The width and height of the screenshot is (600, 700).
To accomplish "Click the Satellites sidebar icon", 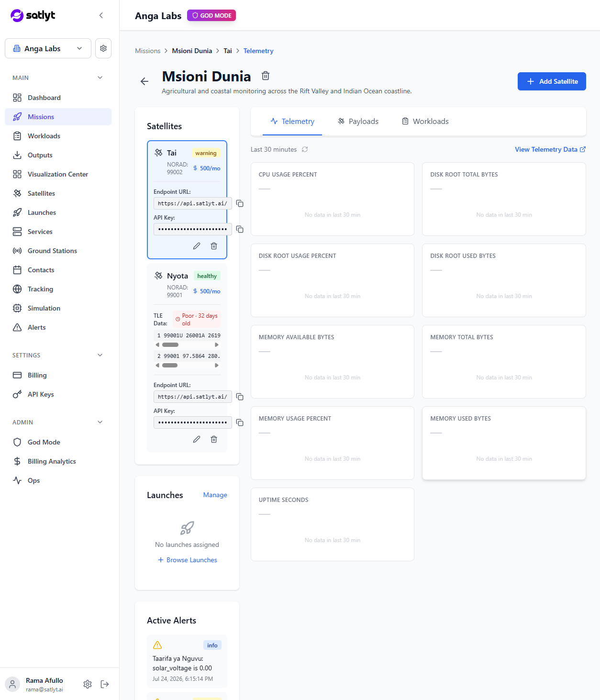I will 17,193.
